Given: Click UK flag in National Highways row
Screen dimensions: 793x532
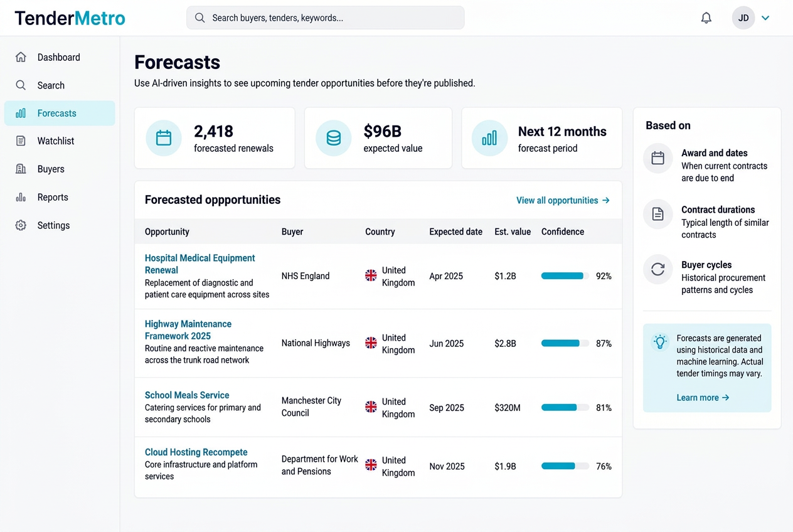Looking at the screenshot, I should point(371,343).
